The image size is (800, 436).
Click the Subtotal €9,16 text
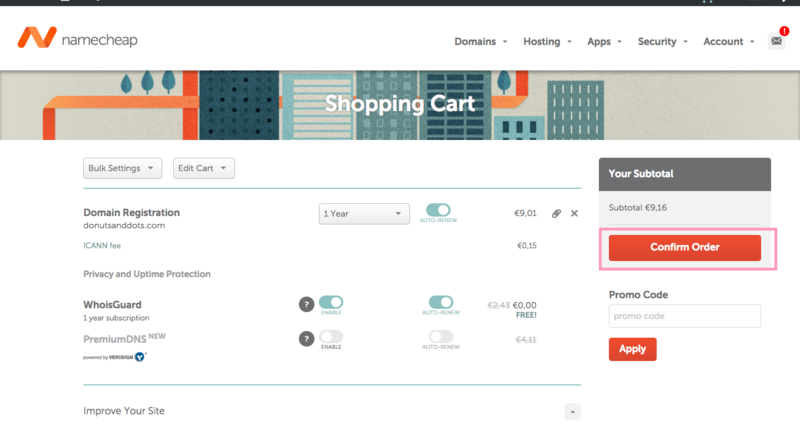pyautogui.click(x=638, y=208)
